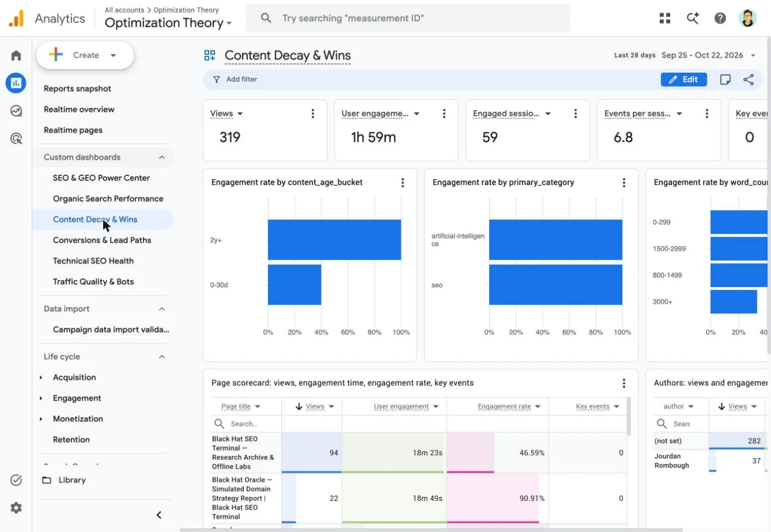The image size is (771, 532).
Task: Open the Optimization Theory property selector
Action: [168, 23]
